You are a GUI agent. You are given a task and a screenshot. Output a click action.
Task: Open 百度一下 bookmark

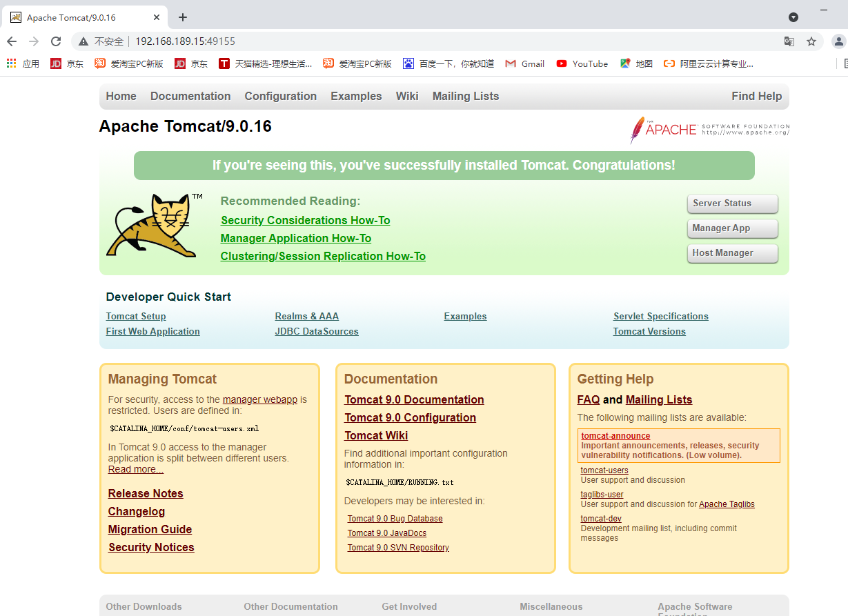click(x=448, y=63)
